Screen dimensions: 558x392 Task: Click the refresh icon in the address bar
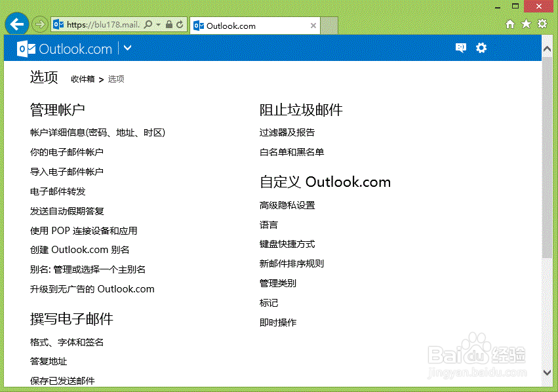tap(180, 24)
